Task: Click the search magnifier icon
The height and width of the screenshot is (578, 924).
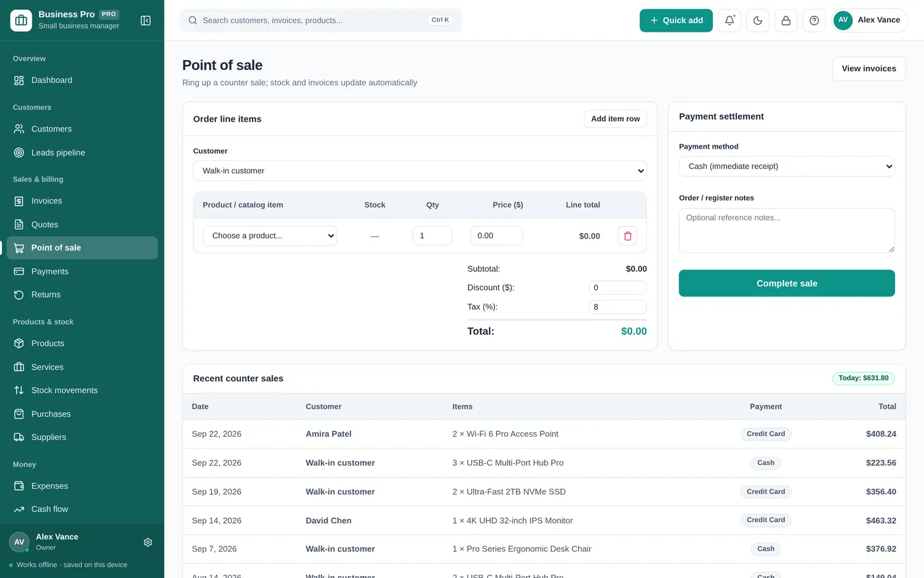Action: click(x=193, y=20)
